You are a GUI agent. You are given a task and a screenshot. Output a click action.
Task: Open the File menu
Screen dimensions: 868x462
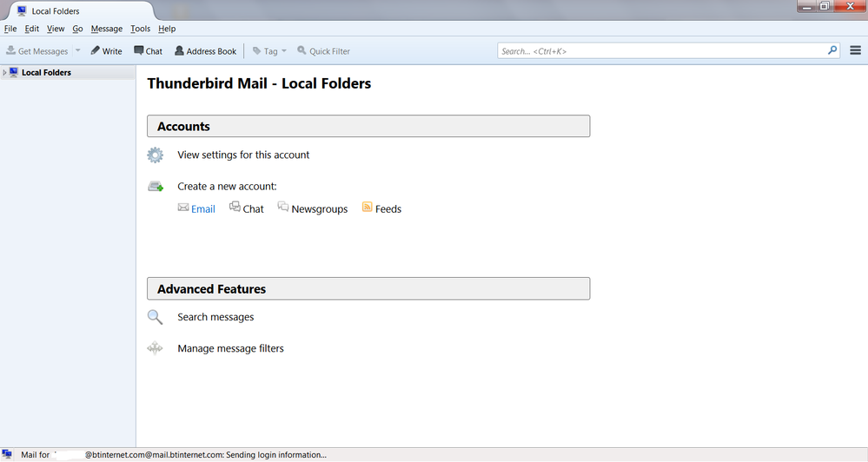point(10,29)
